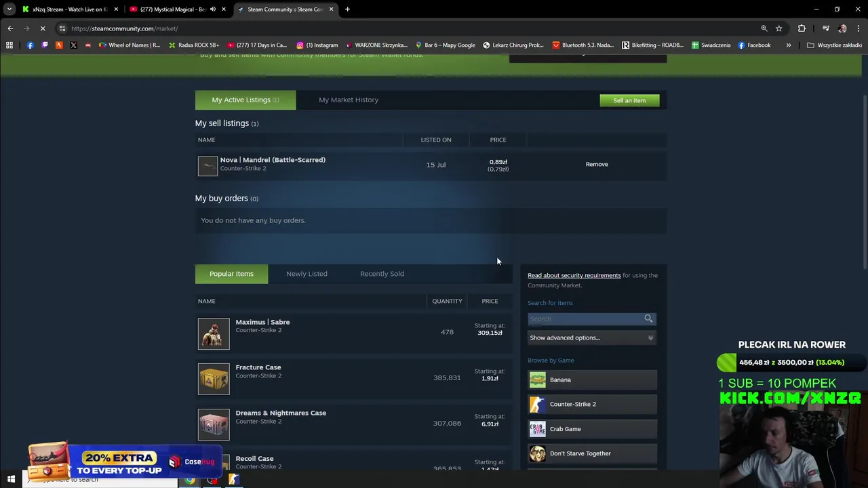Open the Radxa ROCK 5B+ bookmark
The height and width of the screenshot is (488, 868).
193,45
